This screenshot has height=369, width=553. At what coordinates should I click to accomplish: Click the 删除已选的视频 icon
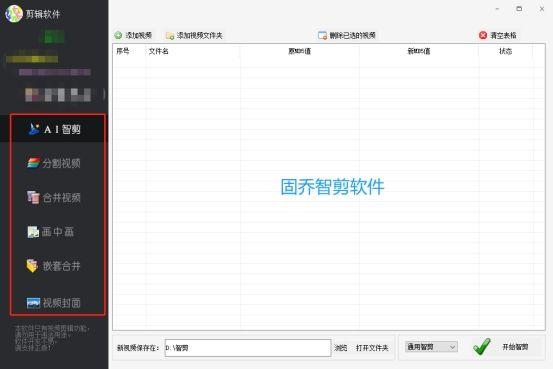click(322, 35)
